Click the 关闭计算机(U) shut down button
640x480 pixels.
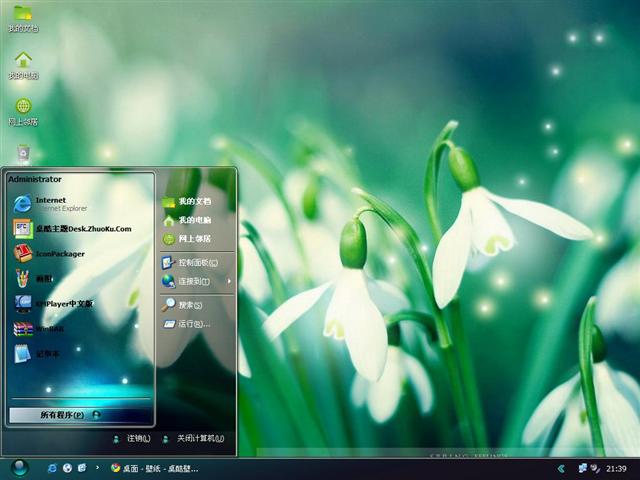193,439
